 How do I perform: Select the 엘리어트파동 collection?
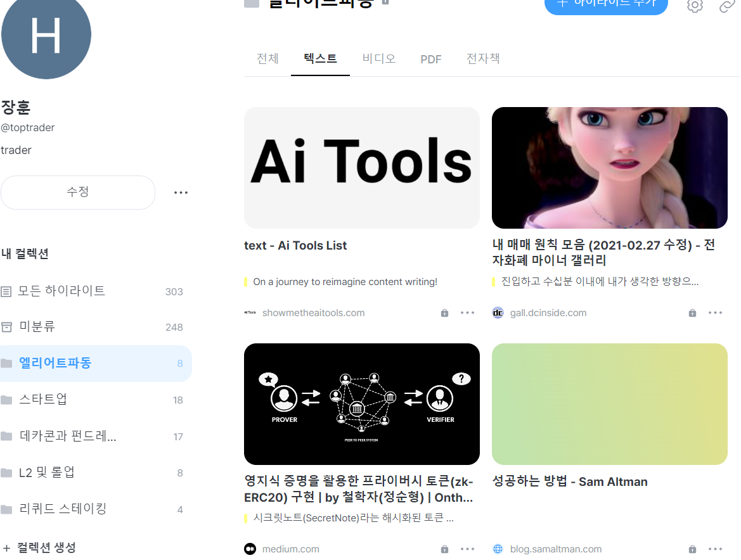click(96, 363)
